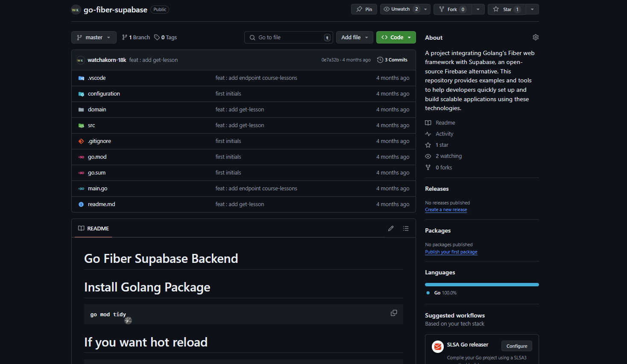Click the SLSA Go releaser logo

pos(438,347)
